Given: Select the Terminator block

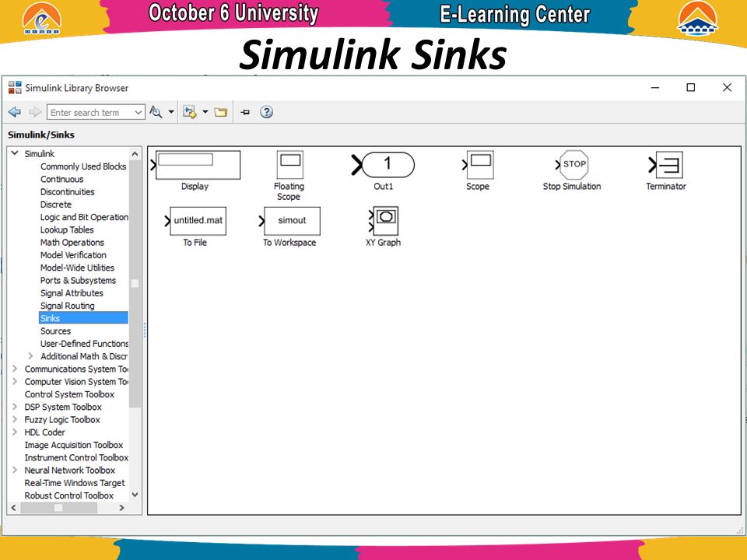Looking at the screenshot, I should [666, 165].
